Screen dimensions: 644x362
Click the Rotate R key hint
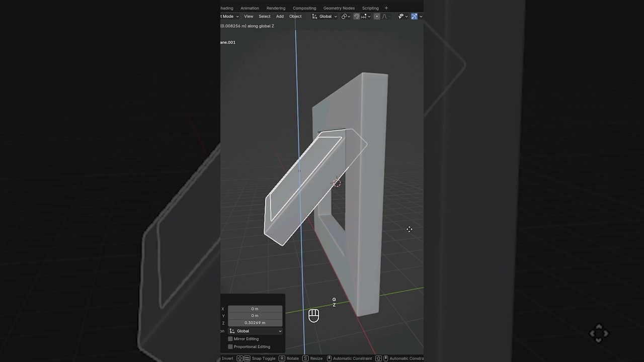tap(289, 358)
